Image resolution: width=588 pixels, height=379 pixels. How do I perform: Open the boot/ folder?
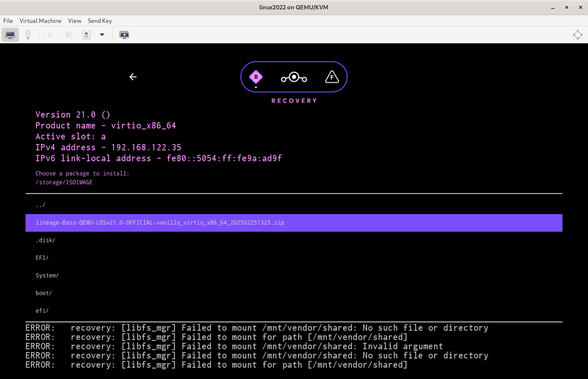(x=294, y=293)
